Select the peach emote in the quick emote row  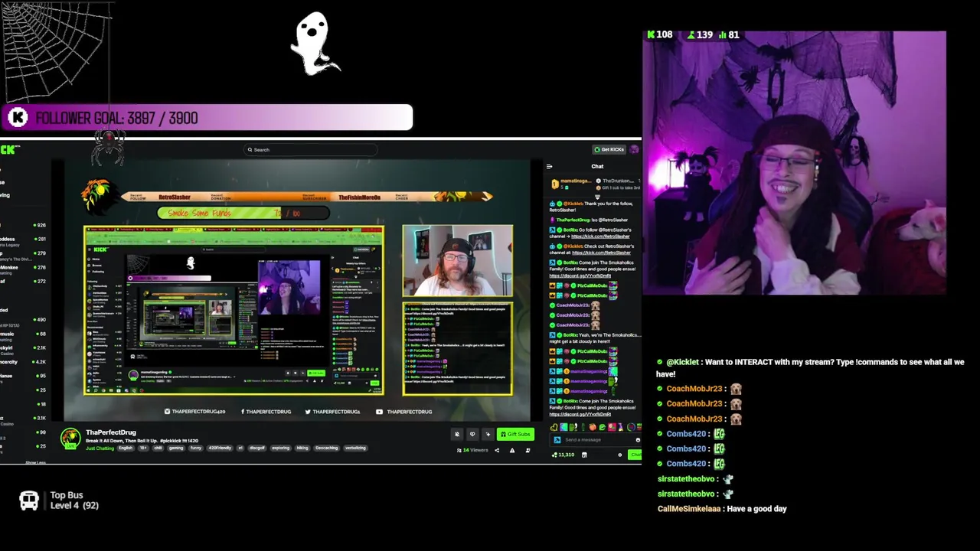point(593,427)
